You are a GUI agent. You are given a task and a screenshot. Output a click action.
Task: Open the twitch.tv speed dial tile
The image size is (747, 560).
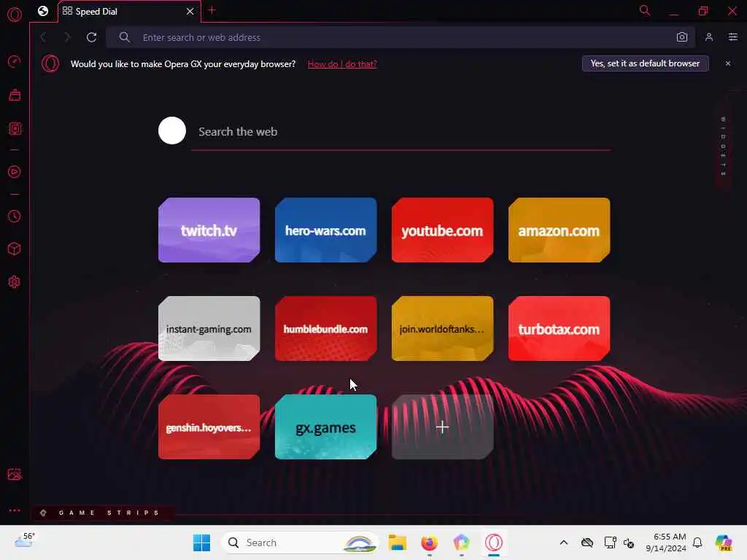pos(209,230)
